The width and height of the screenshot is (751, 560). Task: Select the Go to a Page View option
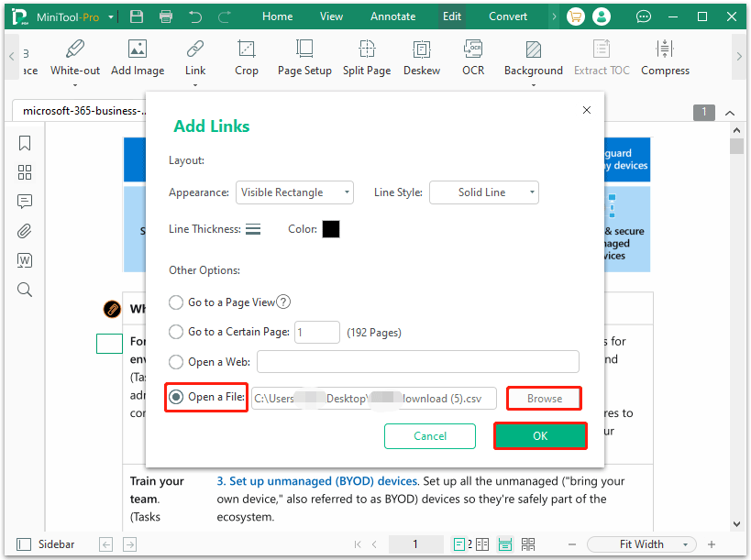click(176, 302)
